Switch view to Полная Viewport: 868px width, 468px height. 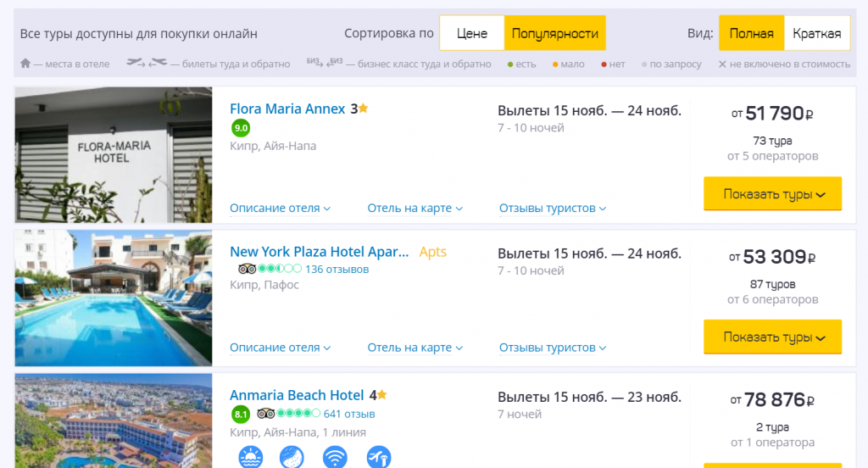(751, 33)
